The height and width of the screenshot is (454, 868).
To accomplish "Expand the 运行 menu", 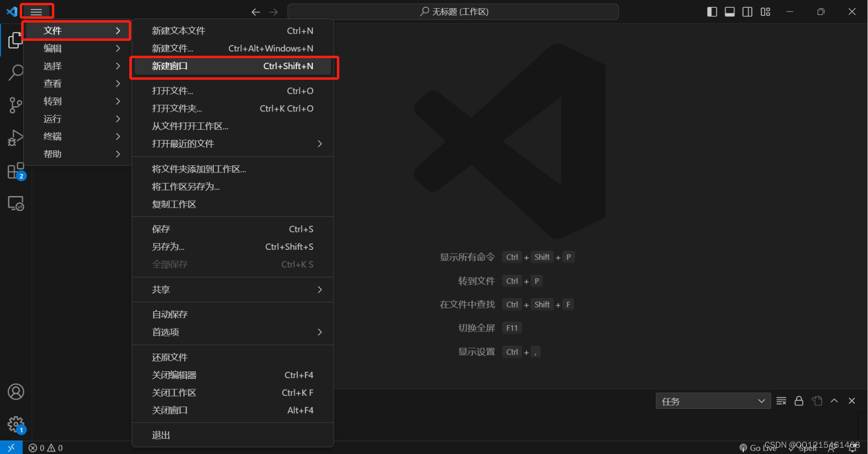I will (x=77, y=119).
